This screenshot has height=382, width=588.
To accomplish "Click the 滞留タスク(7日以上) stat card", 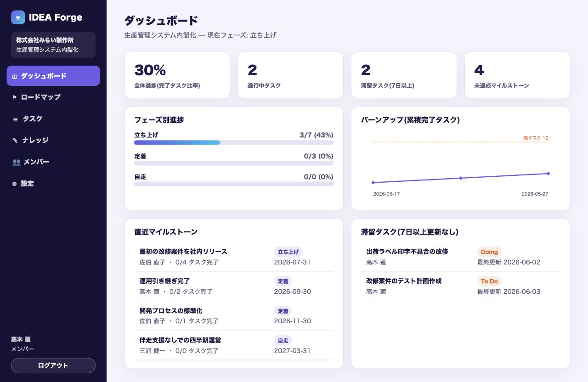I will [x=404, y=75].
